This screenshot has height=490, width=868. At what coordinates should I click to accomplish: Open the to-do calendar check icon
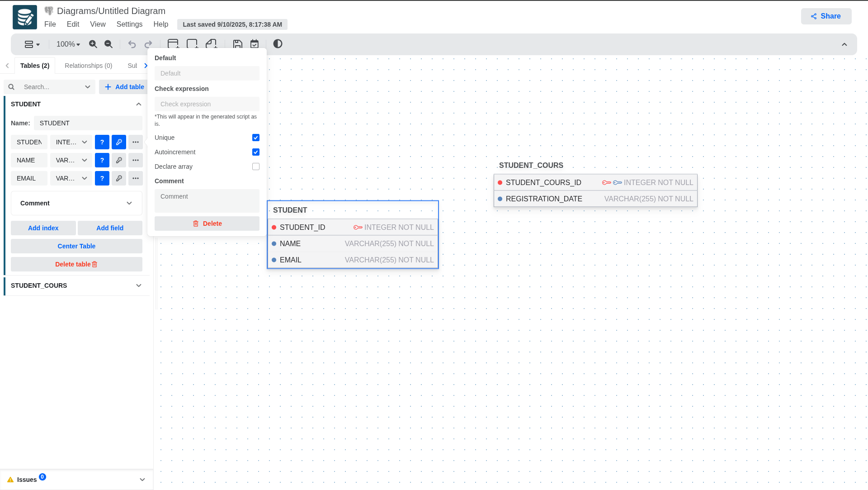click(x=255, y=44)
